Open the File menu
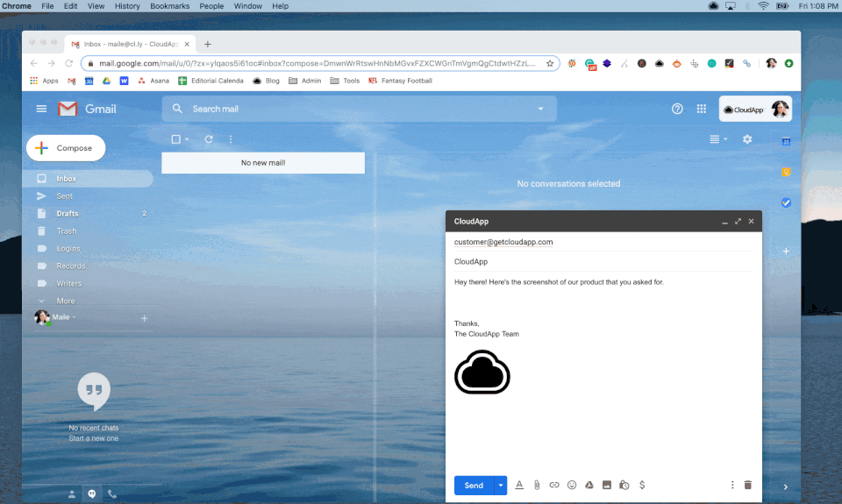This screenshot has width=842, height=504. click(x=47, y=6)
